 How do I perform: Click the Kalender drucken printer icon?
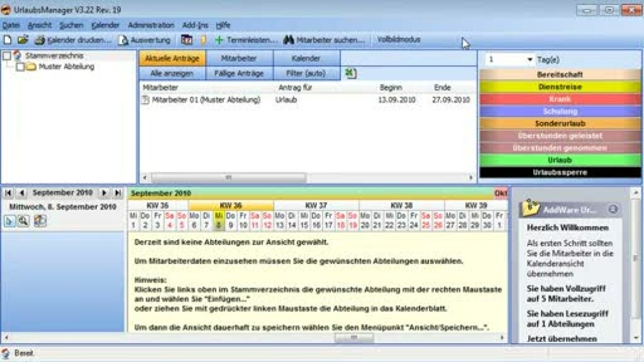40,40
